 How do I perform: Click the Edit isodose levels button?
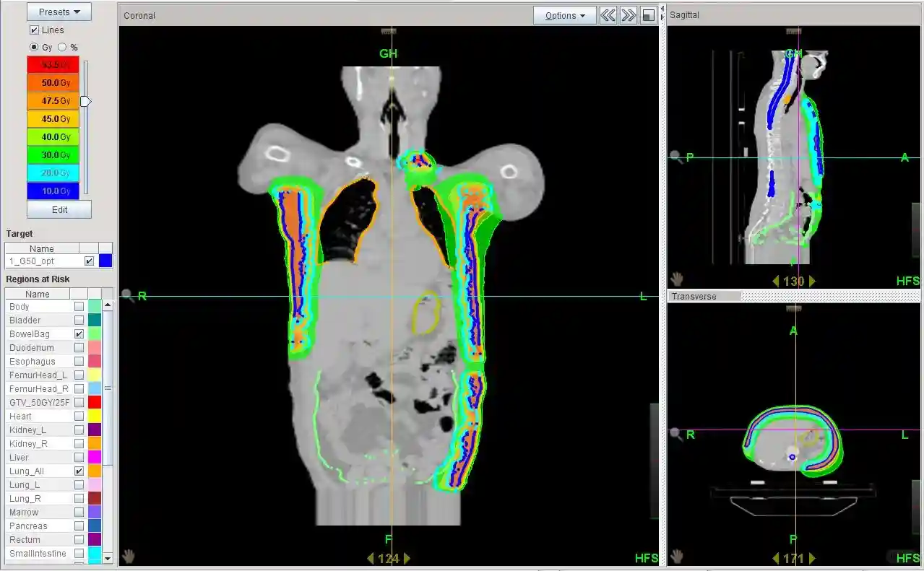click(x=59, y=209)
